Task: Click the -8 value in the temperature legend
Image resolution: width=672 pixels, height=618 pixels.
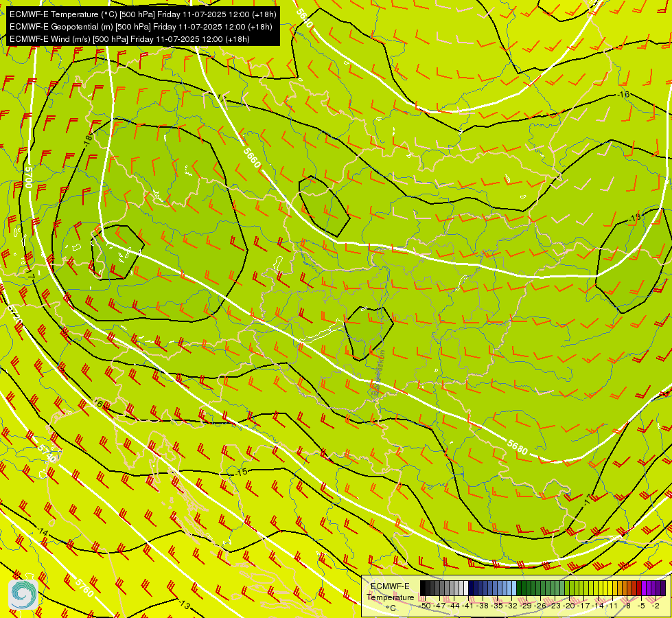Action: pos(627,606)
